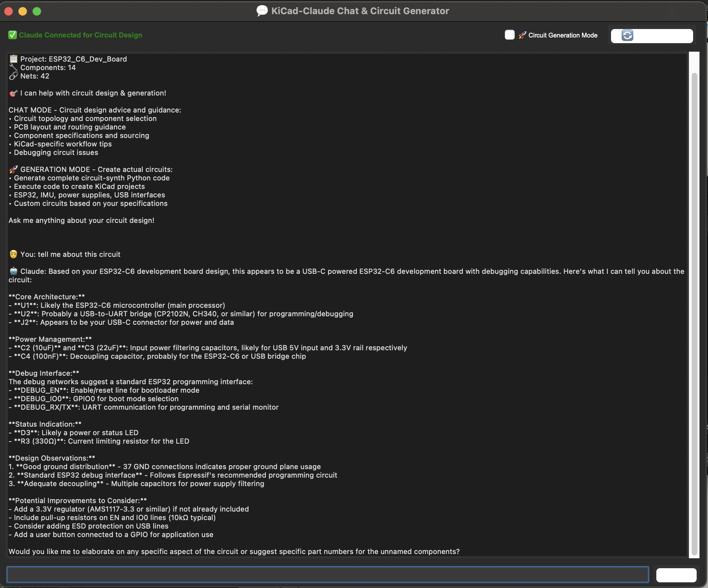Click the D3 power or status LED line
708x588 pixels.
[x=74, y=433]
